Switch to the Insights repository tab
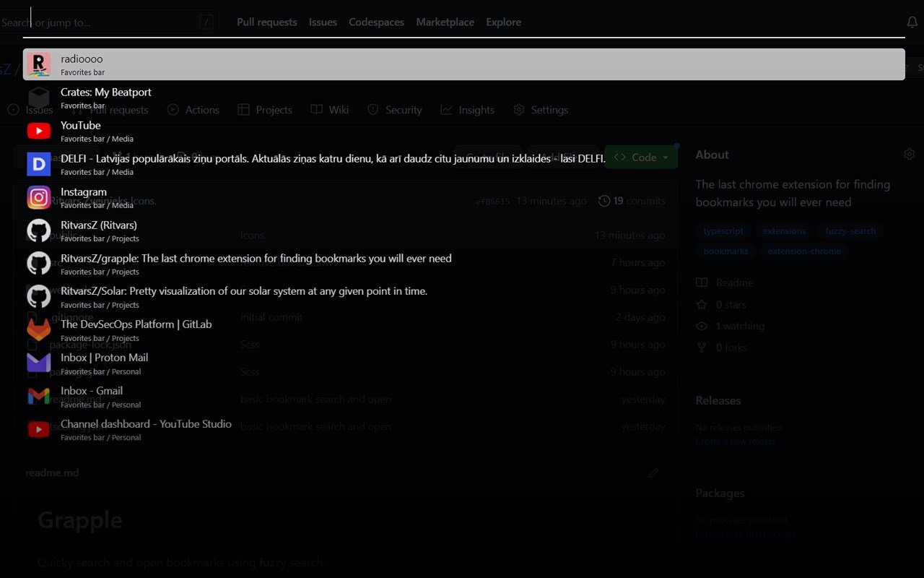This screenshot has height=578, width=924. [x=468, y=110]
